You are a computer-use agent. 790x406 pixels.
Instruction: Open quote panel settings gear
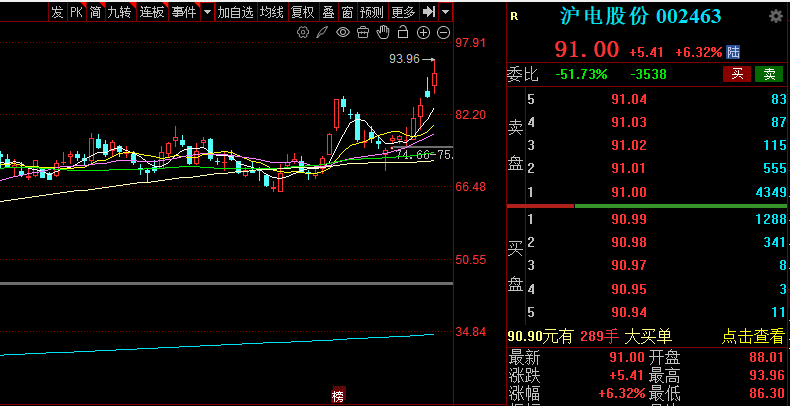coord(775,17)
